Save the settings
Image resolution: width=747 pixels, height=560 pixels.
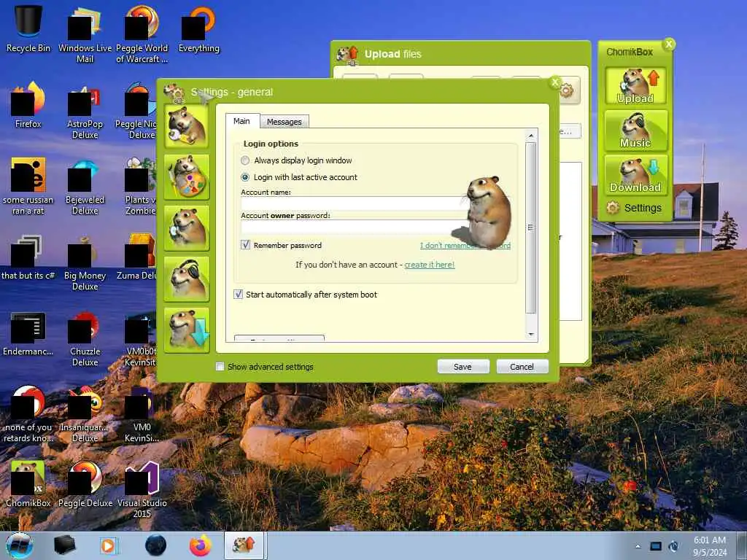(x=463, y=366)
